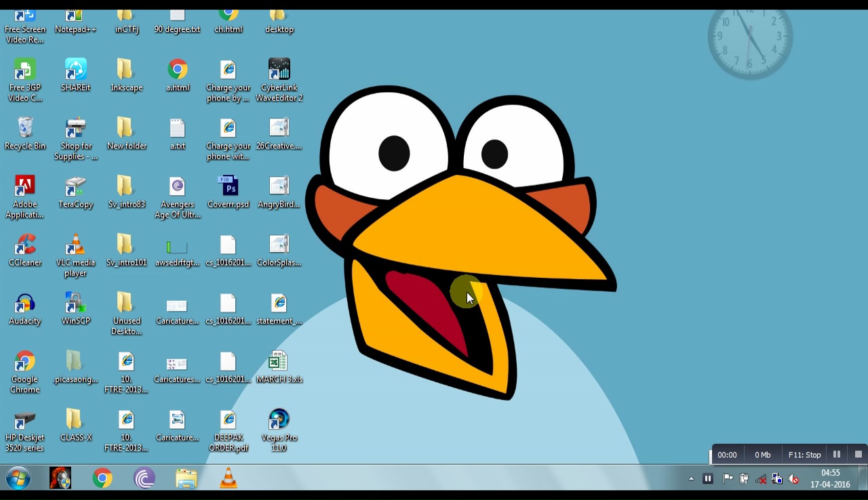Viewport: 868px width, 500px height.
Task: Click the F11: Stop label
Action: click(x=804, y=455)
